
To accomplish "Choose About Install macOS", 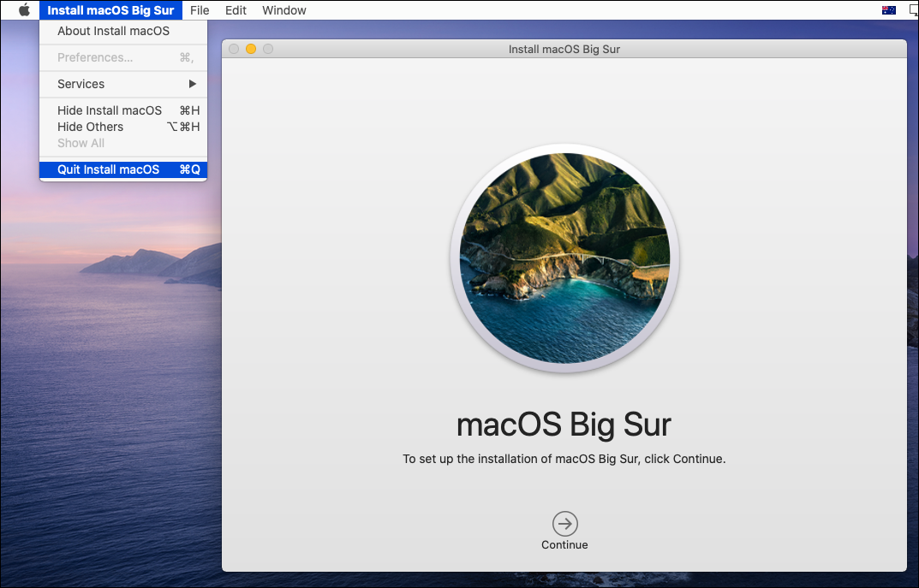I will pyautogui.click(x=113, y=31).
